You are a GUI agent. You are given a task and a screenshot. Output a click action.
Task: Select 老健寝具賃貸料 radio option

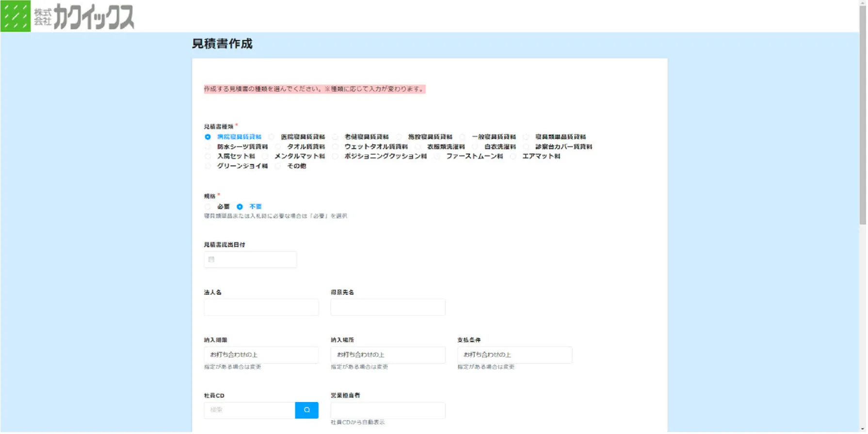335,137
